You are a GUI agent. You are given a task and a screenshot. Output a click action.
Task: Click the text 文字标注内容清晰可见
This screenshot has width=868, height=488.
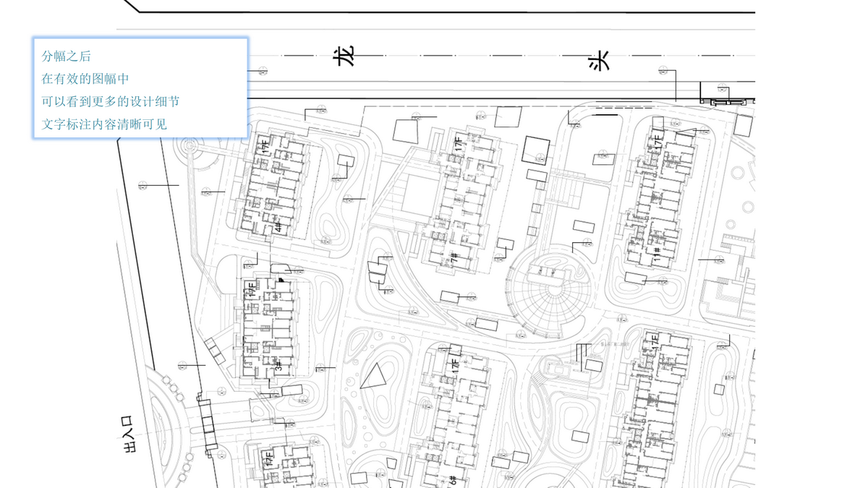click(103, 124)
